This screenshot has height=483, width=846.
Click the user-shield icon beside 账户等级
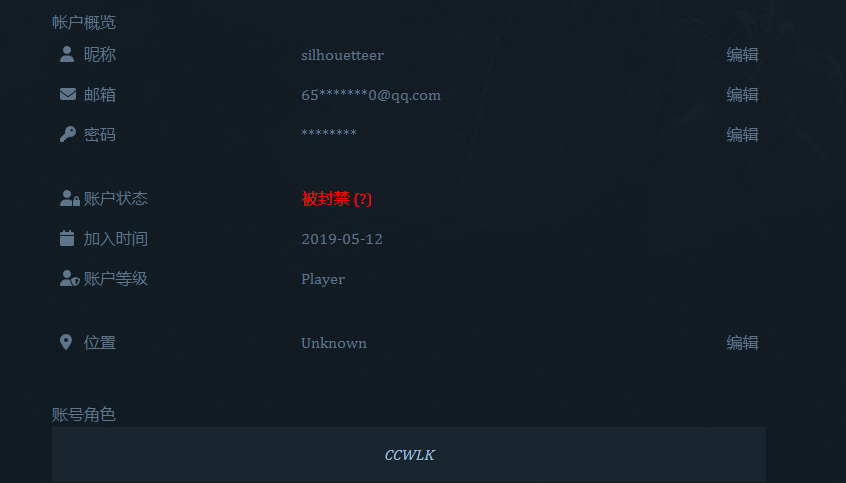coord(70,278)
